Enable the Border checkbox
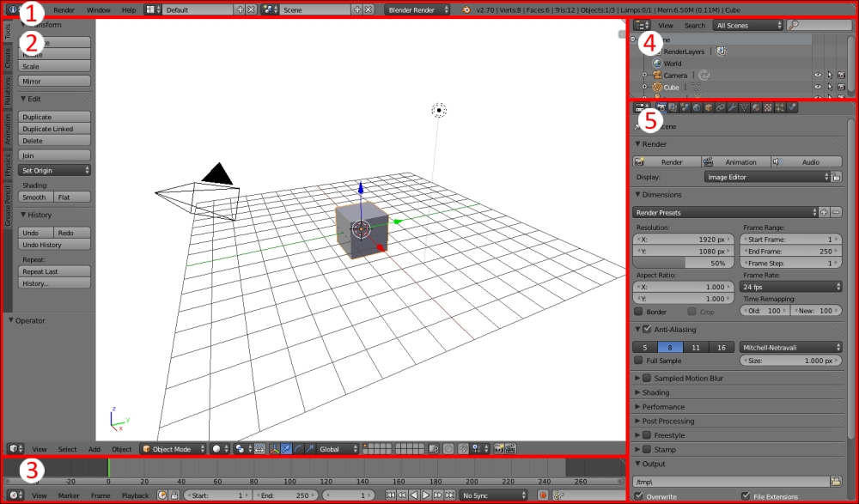The image size is (859, 504). pos(638,312)
